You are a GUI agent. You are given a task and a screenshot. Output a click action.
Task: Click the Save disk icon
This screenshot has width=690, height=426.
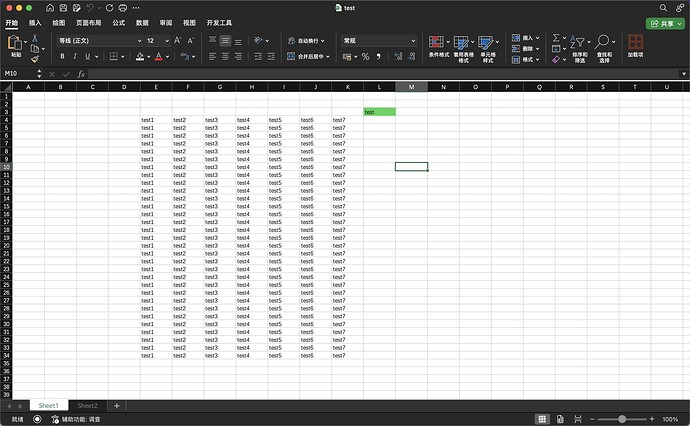click(x=63, y=8)
